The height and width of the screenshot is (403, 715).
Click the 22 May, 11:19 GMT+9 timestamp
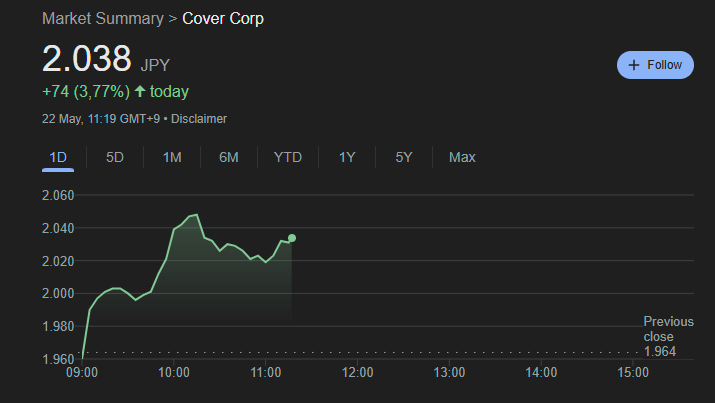click(x=101, y=119)
